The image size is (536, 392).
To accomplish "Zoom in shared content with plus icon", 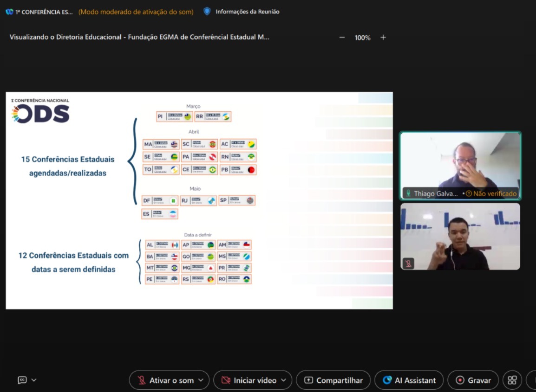I will coord(383,38).
